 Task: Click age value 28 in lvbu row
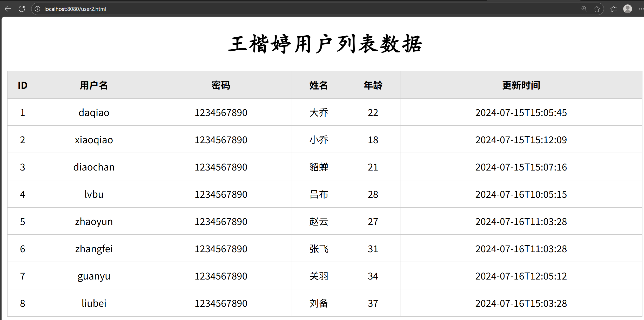point(373,194)
